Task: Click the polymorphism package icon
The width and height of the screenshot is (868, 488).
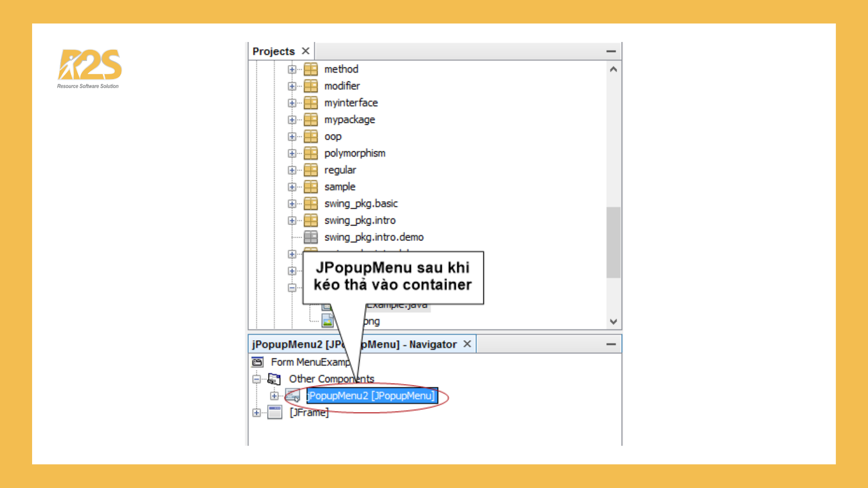Action: tap(311, 153)
